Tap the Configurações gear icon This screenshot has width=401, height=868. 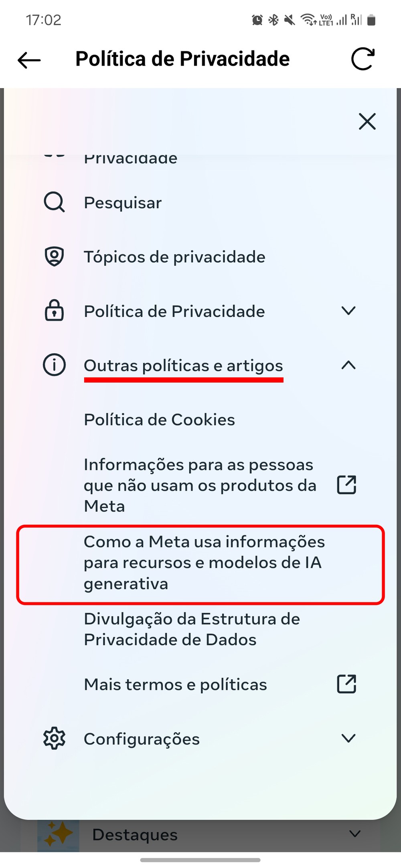54,738
